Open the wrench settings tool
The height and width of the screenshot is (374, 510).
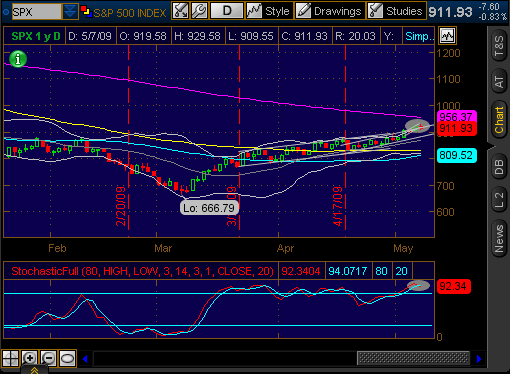(199, 11)
